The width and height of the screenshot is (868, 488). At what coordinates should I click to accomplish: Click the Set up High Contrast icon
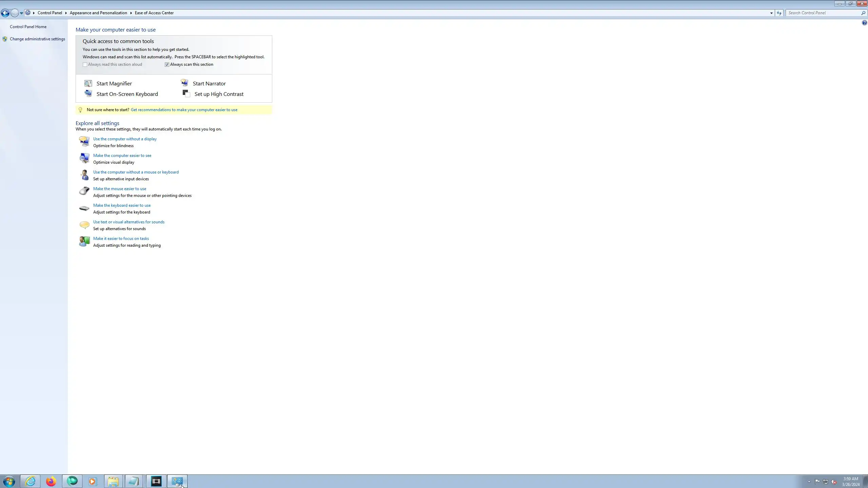click(186, 94)
